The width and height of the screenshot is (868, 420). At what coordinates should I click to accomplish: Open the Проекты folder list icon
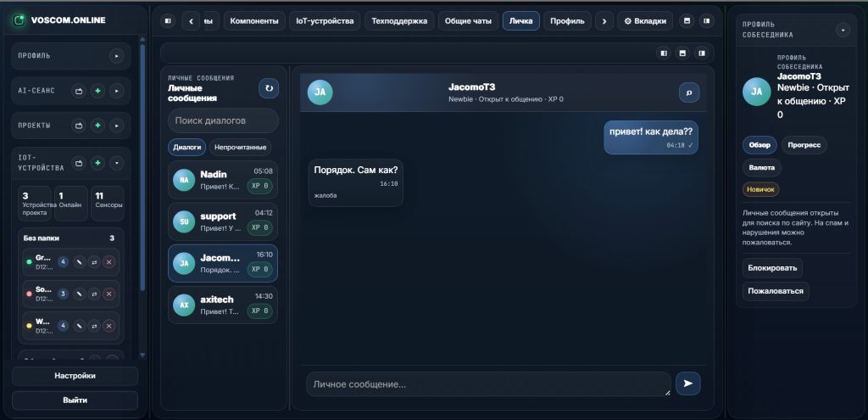79,126
